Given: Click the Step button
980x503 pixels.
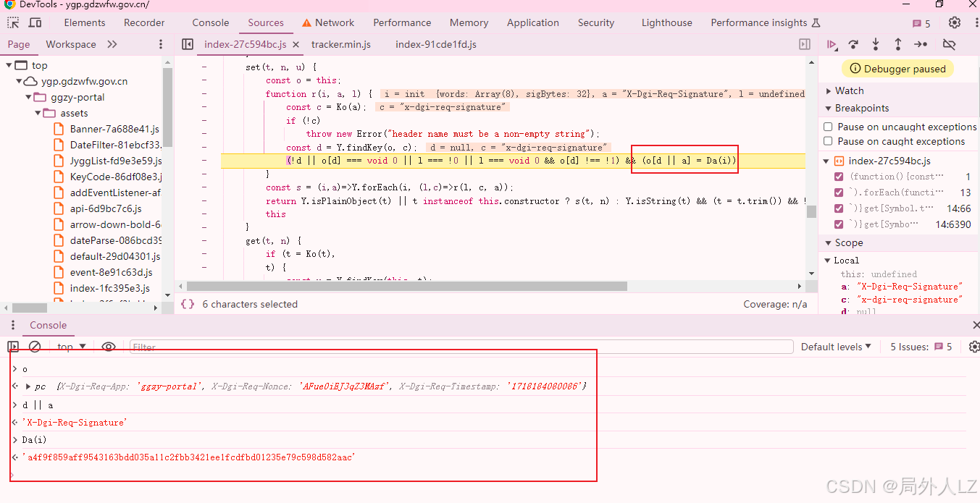Looking at the screenshot, I should pos(921,45).
